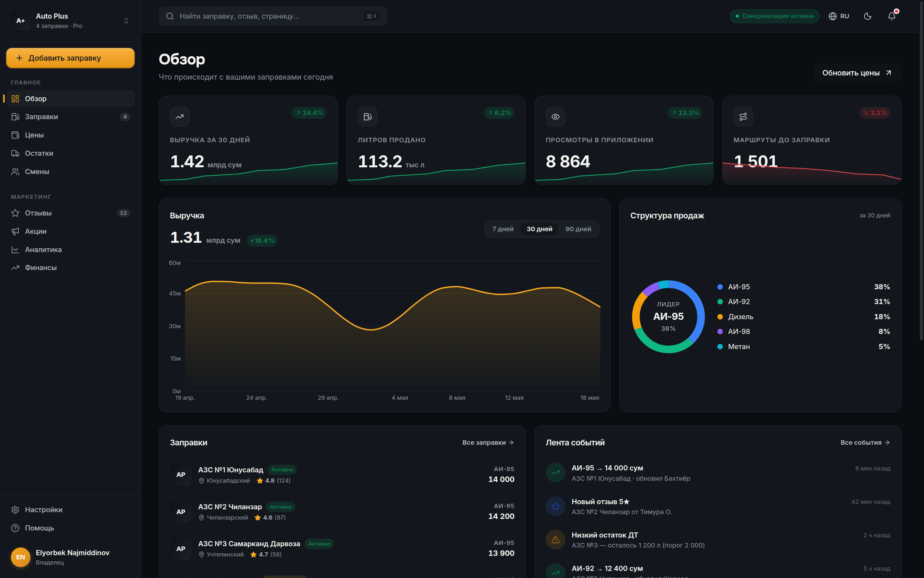Image resolution: width=924 pixels, height=578 pixels.
Task: Click the 18.4% growth badge
Action: [309, 113]
